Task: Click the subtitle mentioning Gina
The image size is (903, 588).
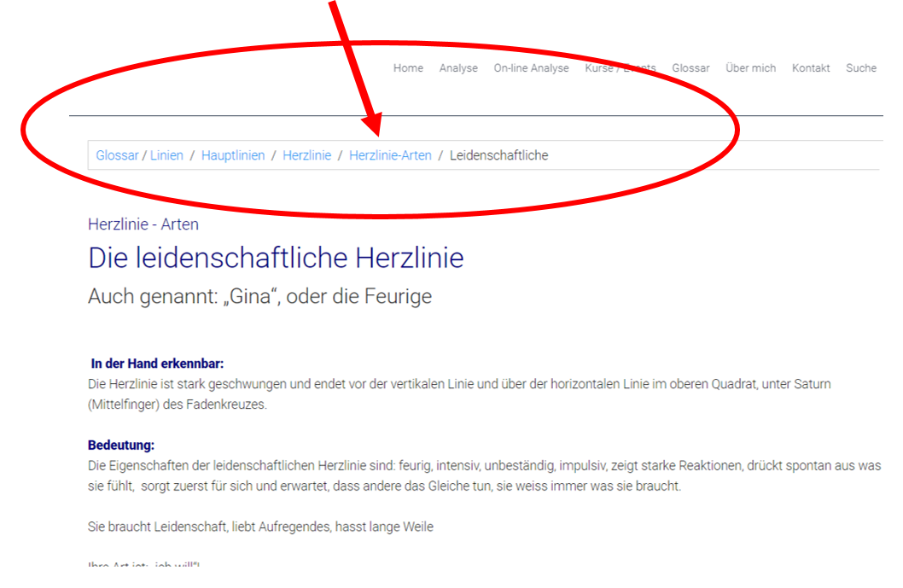Action: [259, 297]
